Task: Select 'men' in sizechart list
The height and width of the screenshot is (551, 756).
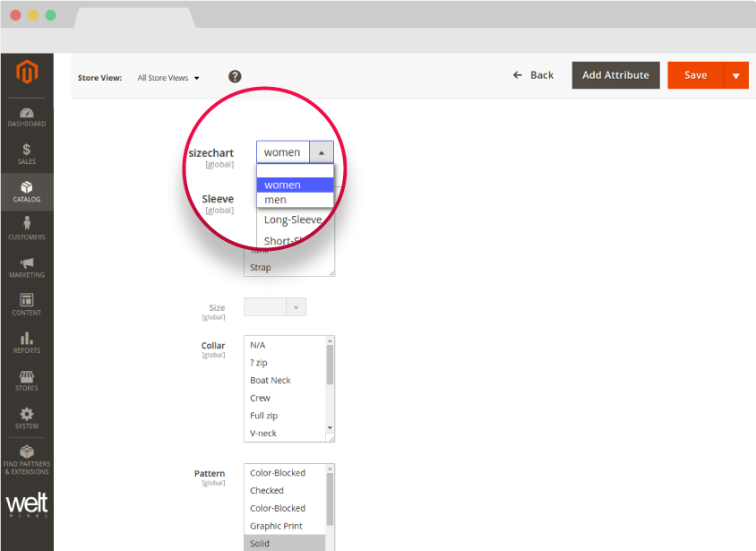Action: tap(294, 200)
